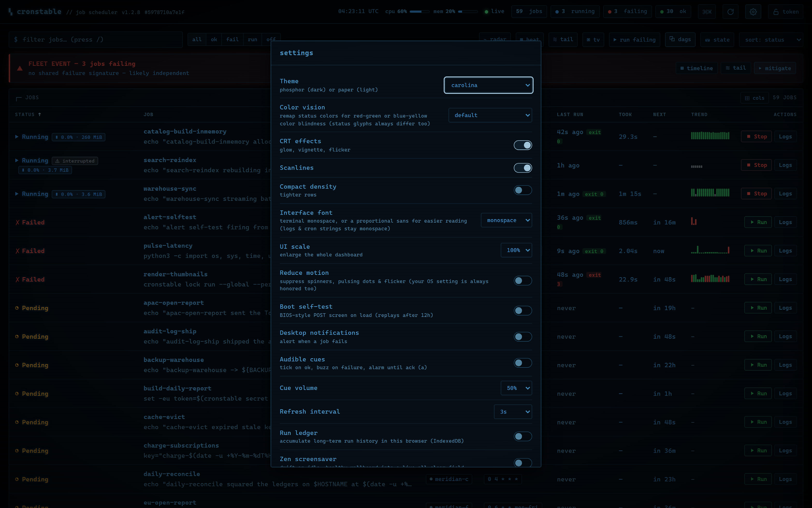Run the pulse-latency job

[758, 251]
